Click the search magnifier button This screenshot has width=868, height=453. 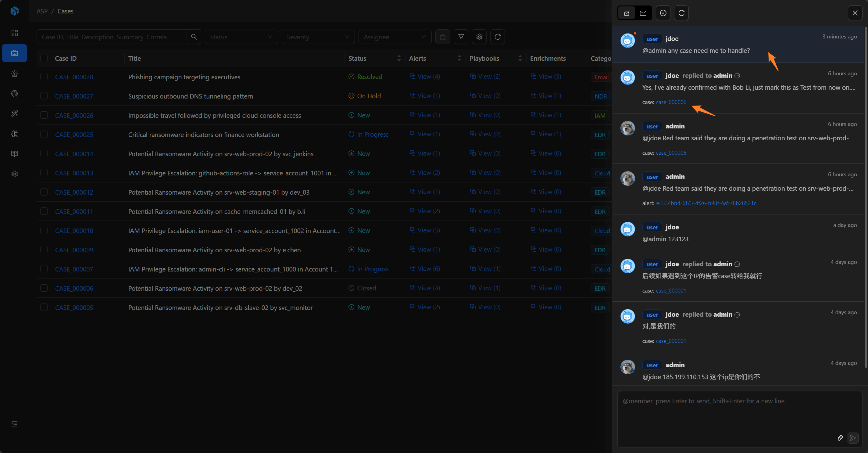click(x=194, y=37)
